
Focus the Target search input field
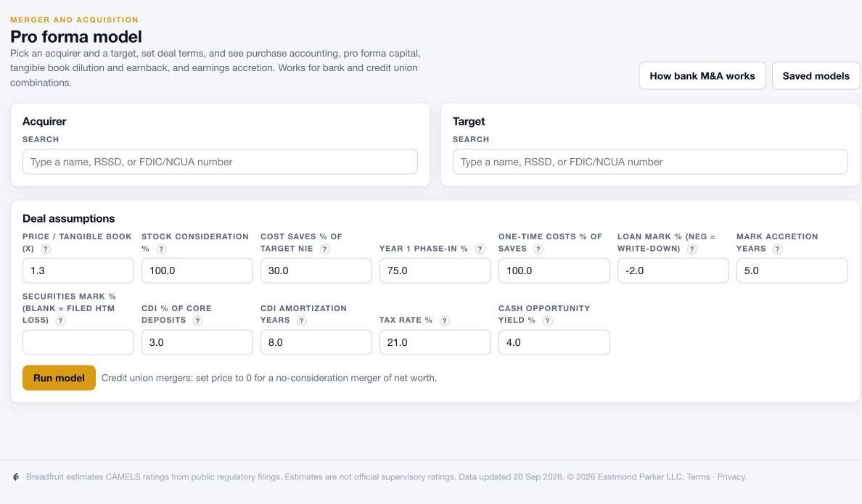pyautogui.click(x=650, y=162)
